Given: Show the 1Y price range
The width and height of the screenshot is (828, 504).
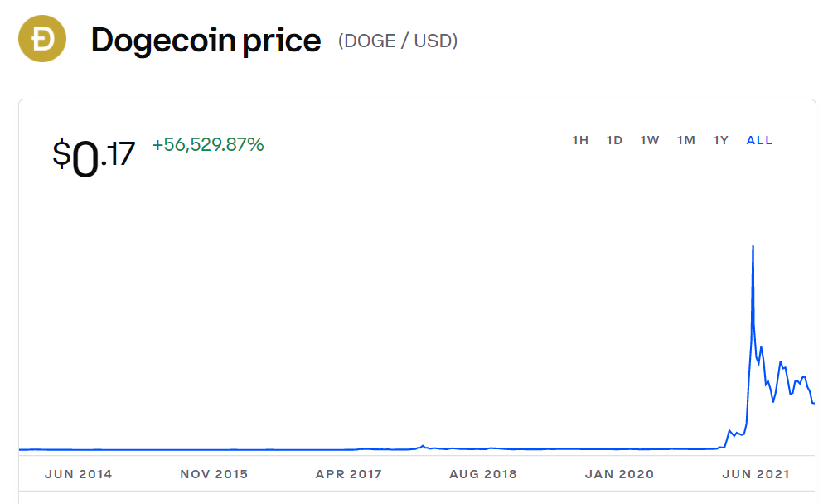Looking at the screenshot, I should (721, 140).
